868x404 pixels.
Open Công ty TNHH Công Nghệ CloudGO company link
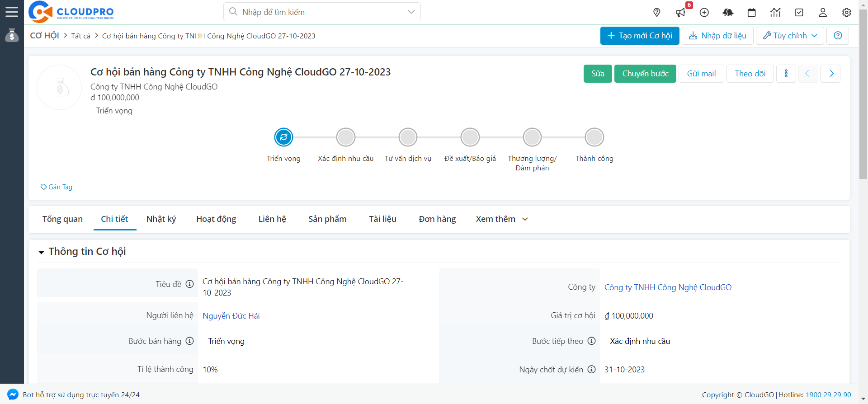click(x=668, y=287)
